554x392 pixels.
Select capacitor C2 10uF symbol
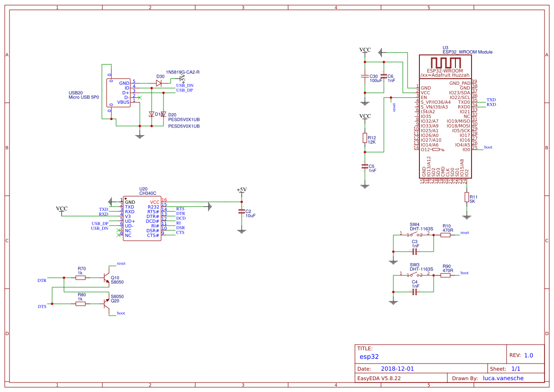click(x=242, y=211)
